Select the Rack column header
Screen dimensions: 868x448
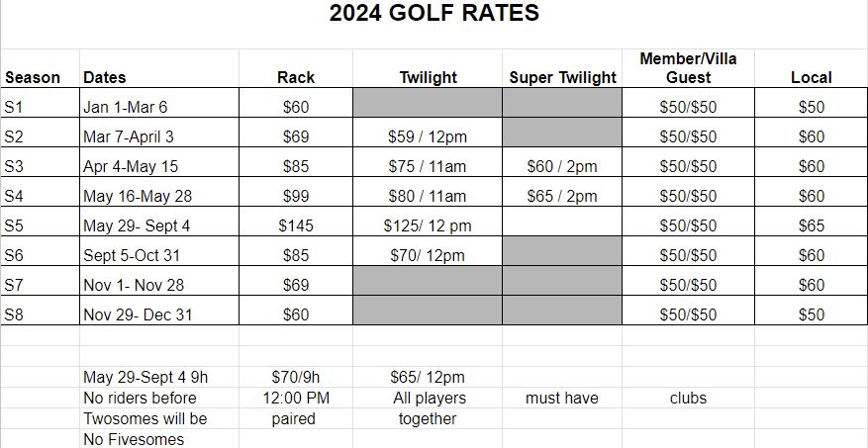[x=296, y=77]
